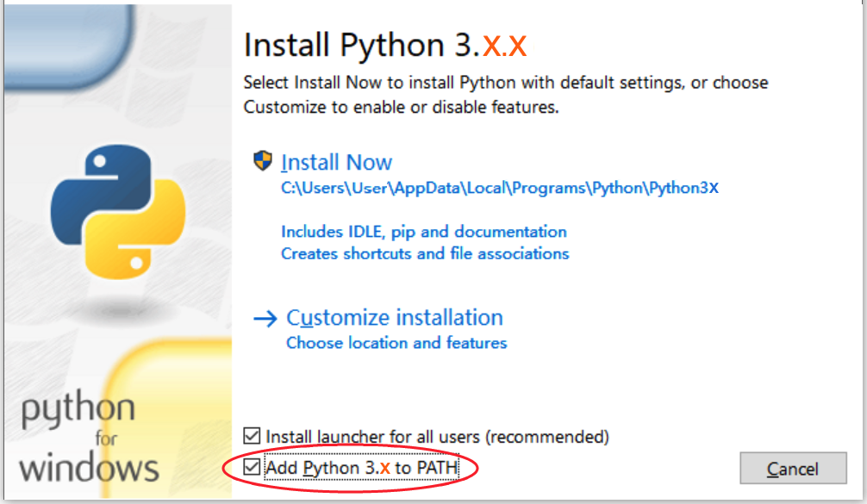
Task: Click the arrow icon beside Customize installation
Action: tap(265, 319)
